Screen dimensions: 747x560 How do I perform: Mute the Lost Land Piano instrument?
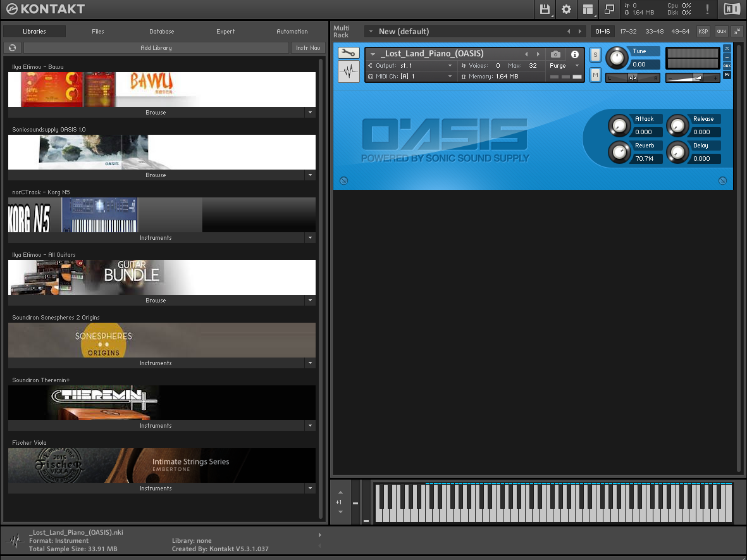595,75
